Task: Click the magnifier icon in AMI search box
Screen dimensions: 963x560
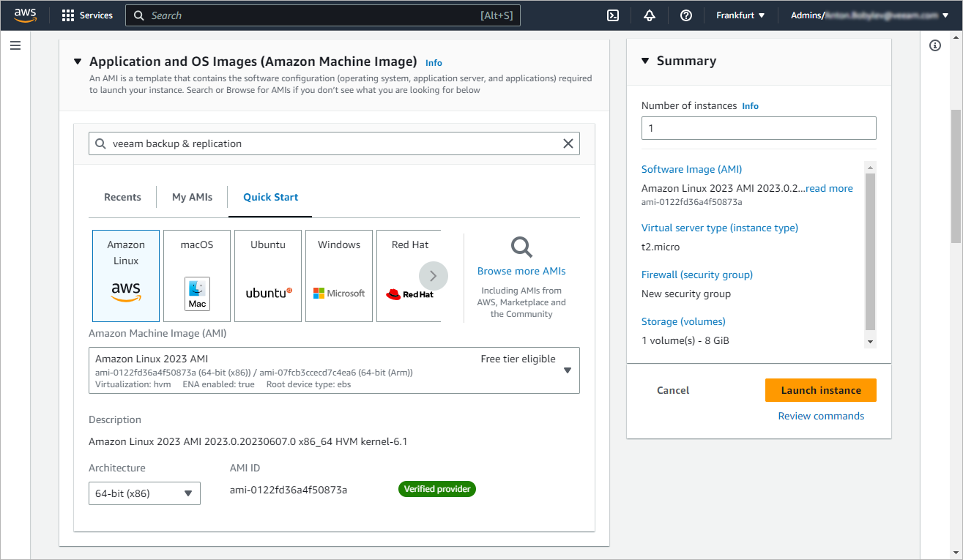Action: pos(100,143)
